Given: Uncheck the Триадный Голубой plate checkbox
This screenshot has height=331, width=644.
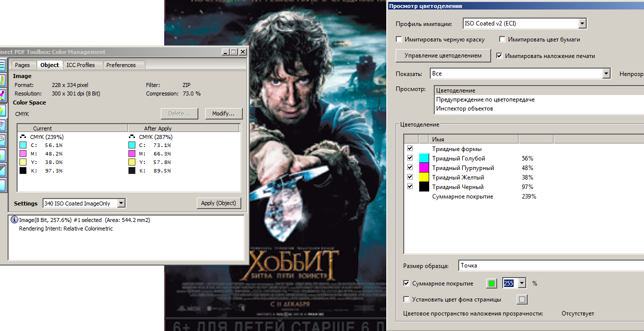Looking at the screenshot, I should [410, 158].
